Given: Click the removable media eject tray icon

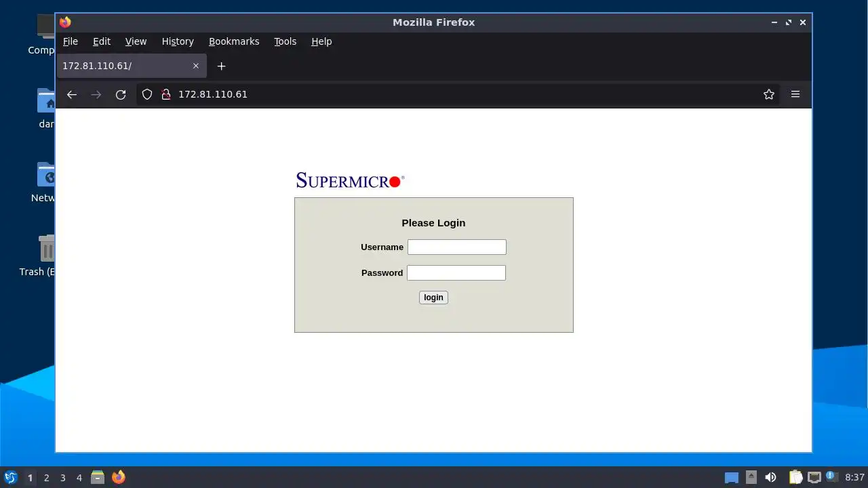Looking at the screenshot, I should coord(751,478).
